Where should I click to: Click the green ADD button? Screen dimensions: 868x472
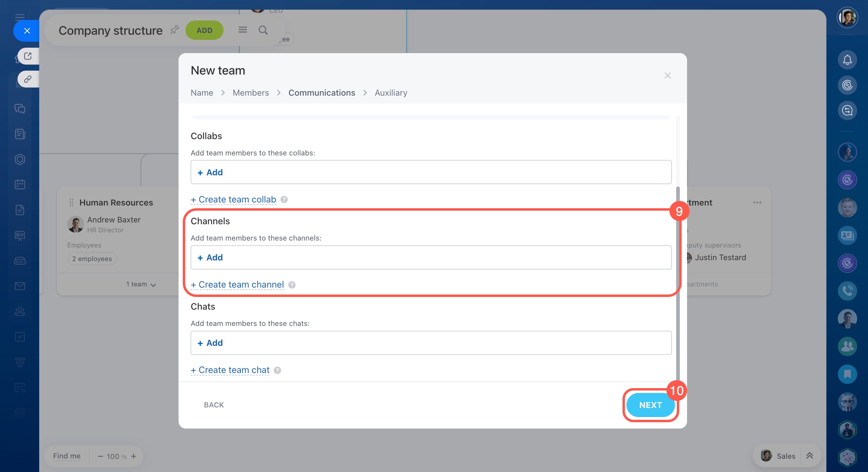tap(204, 30)
